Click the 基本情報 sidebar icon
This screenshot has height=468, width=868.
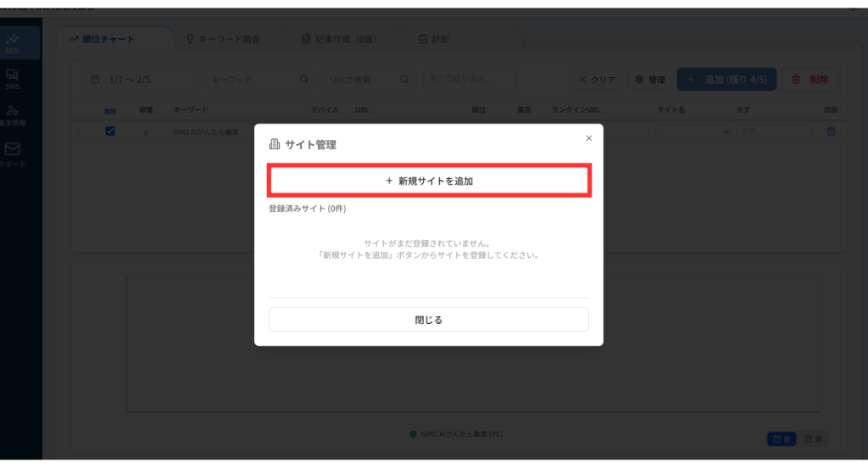(x=13, y=115)
